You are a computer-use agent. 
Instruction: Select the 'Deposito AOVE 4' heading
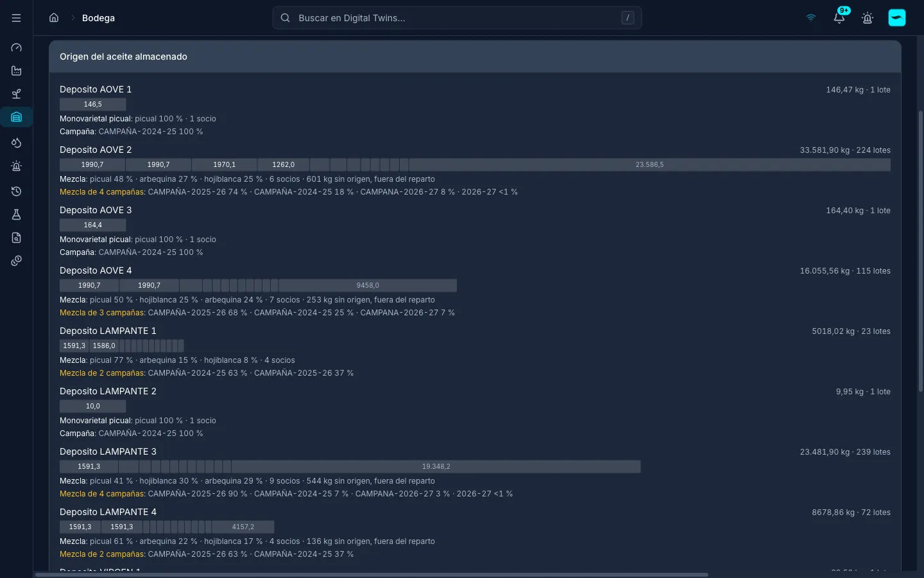(96, 270)
